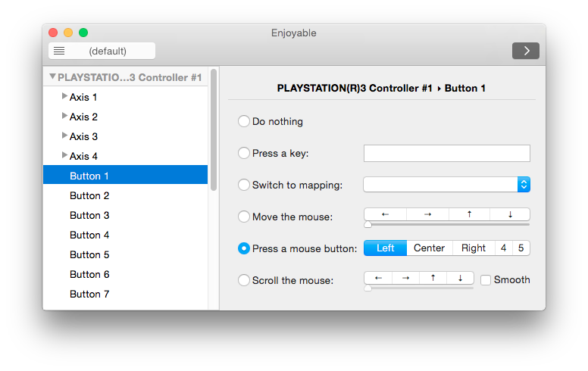
Task: Select mouse button 5 segment
Action: tap(521, 248)
